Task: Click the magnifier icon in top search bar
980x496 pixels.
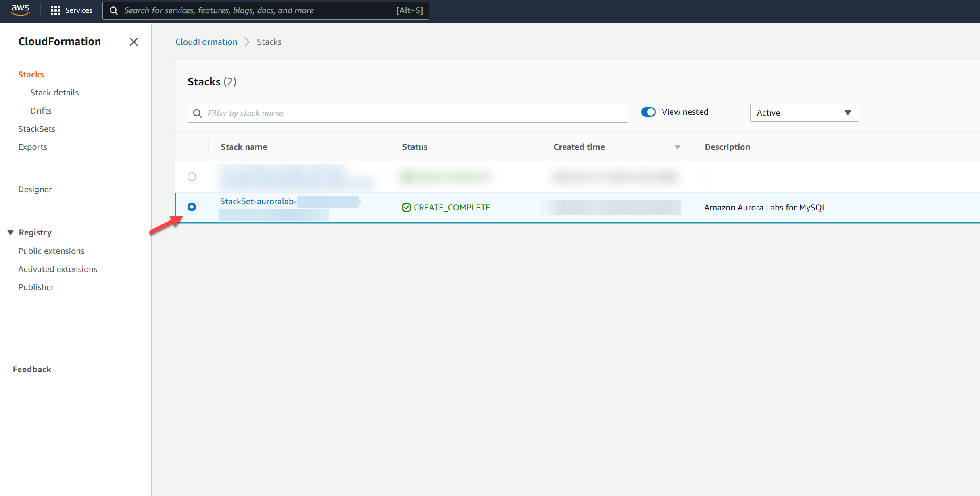Action: click(x=114, y=10)
